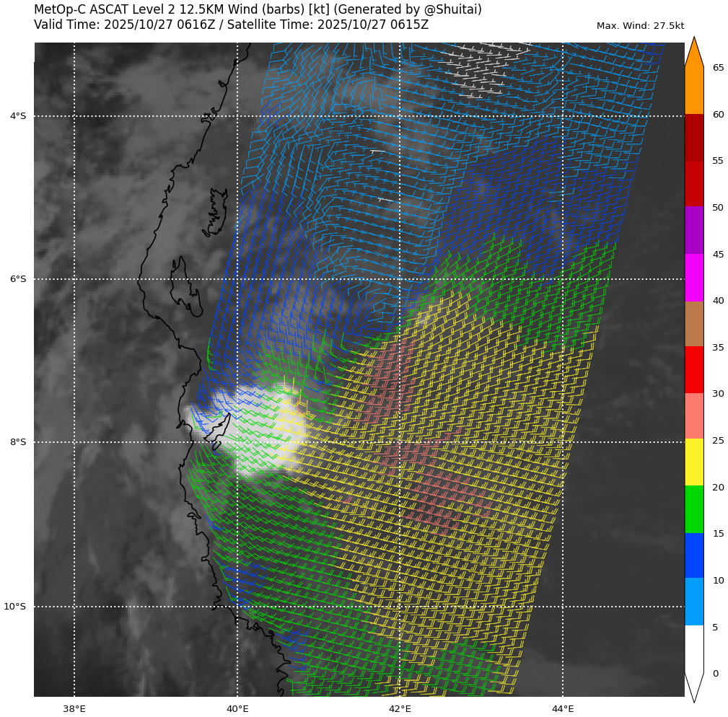Image resolution: width=728 pixels, height=717 pixels.
Task: Click the Valid Time subtitle text
Action: coord(231,25)
